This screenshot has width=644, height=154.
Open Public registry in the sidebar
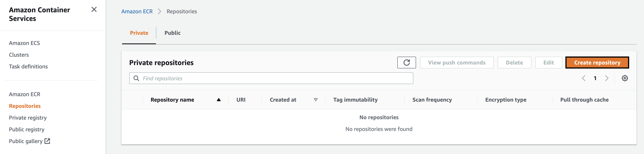tap(27, 129)
